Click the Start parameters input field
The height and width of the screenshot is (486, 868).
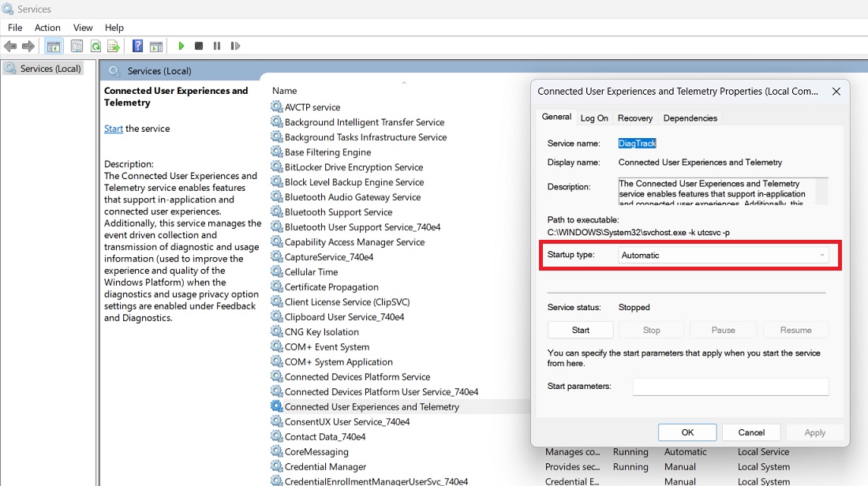point(730,386)
